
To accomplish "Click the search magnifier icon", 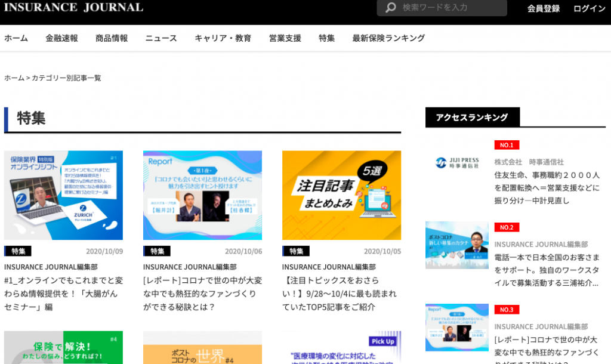I will click(391, 8).
